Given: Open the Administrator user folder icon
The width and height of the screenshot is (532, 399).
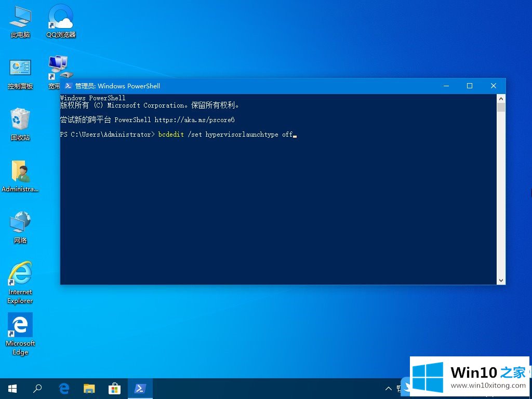Looking at the screenshot, I should [x=20, y=176].
